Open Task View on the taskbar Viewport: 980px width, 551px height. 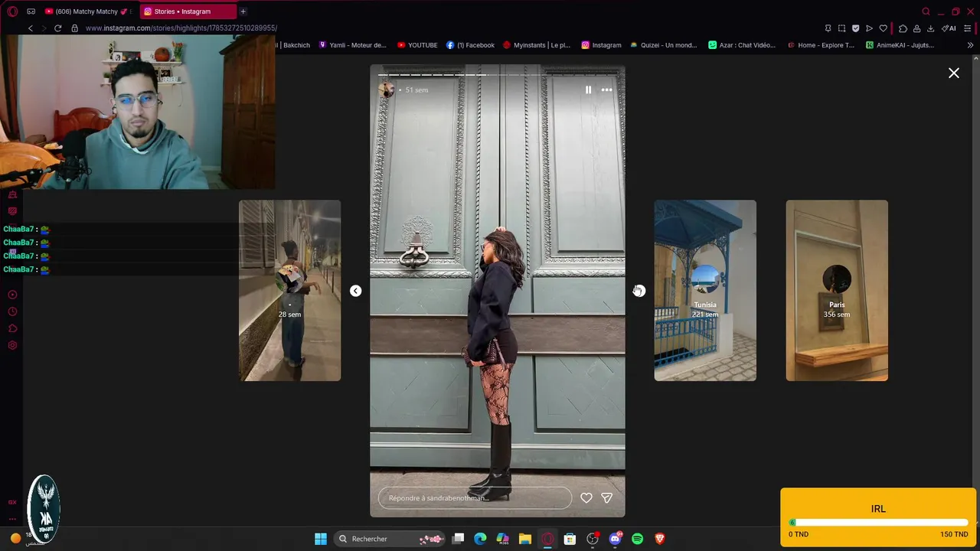pyautogui.click(x=458, y=539)
